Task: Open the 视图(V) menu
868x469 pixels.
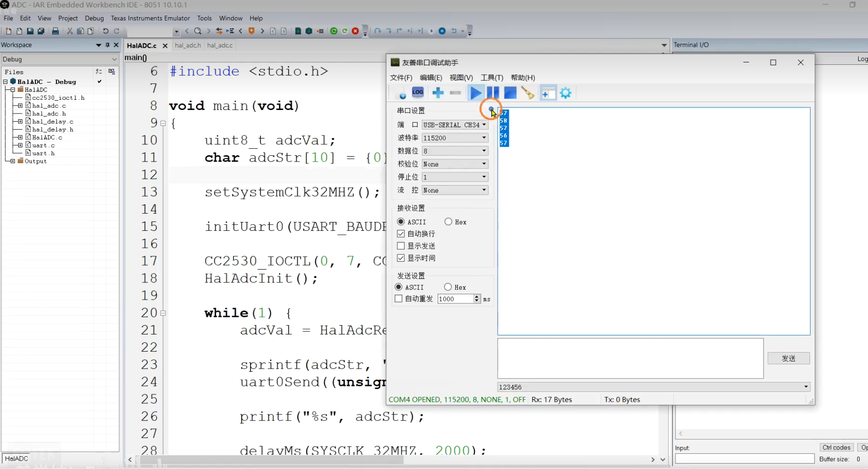Action: coord(461,78)
